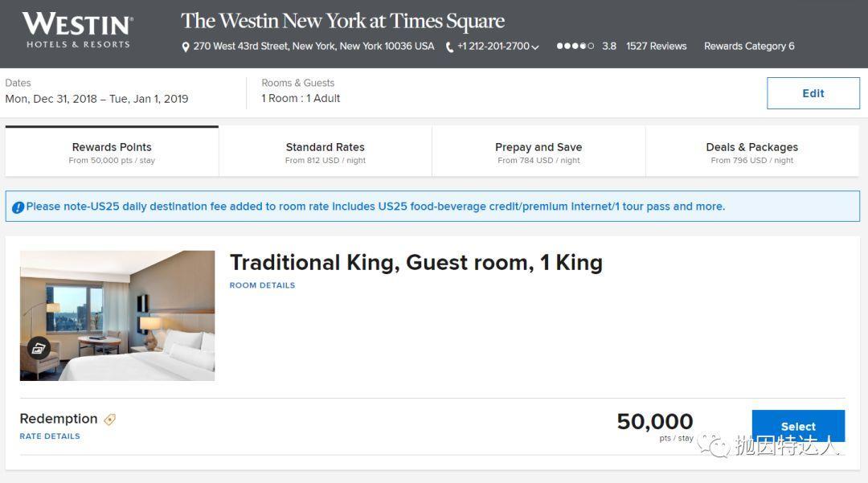Click the Westin Hotels & Resorts logo
Viewport: 868px width, 483px height.
77,30
